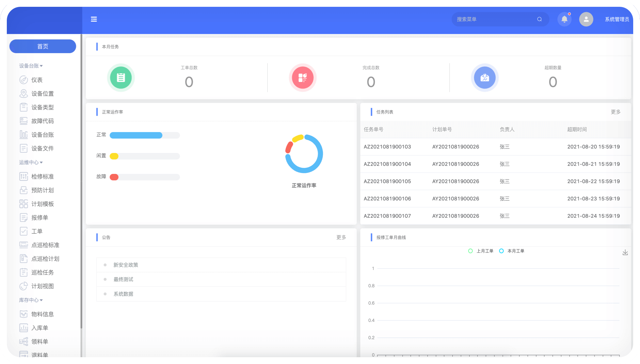Go to the 首页 home menu item
The width and height of the screenshot is (640, 364).
(43, 46)
